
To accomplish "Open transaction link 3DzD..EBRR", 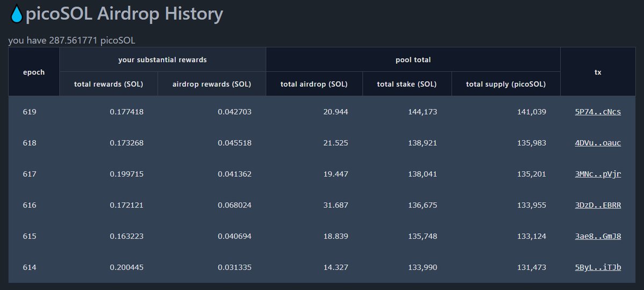I will pos(598,205).
